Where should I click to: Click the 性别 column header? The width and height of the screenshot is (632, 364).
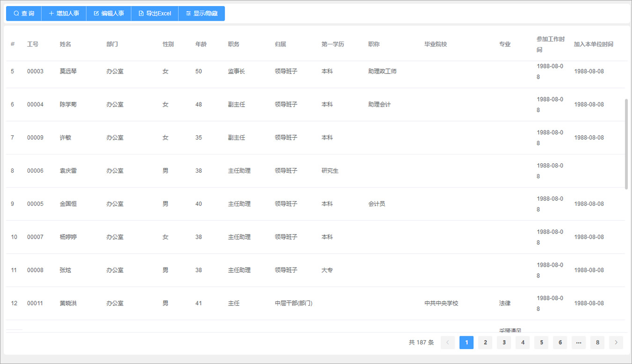pos(168,44)
